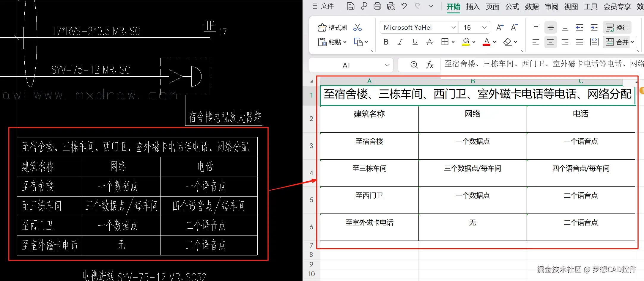Click the 换行 wrap text button
This screenshot has width=644, height=281.
click(617, 27)
